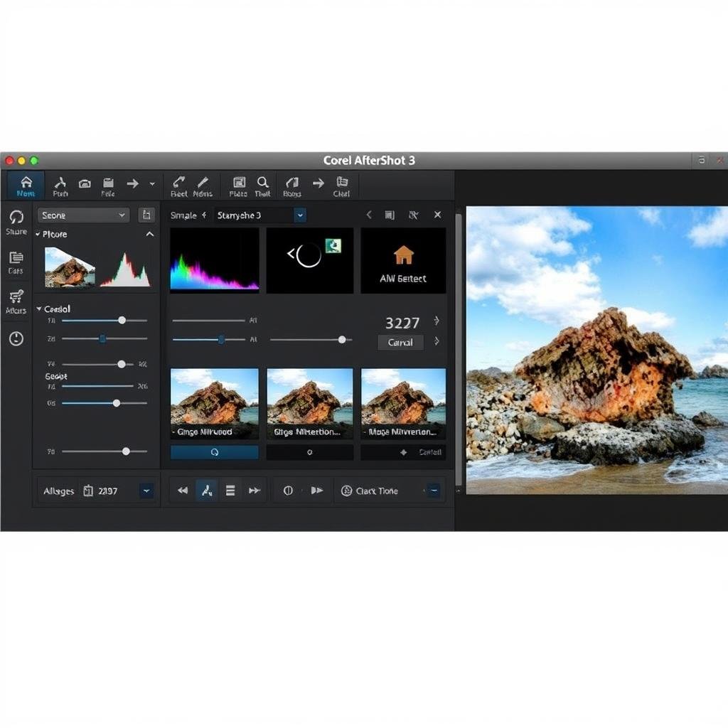Click the crossed tool icon in panel header

tap(413, 215)
